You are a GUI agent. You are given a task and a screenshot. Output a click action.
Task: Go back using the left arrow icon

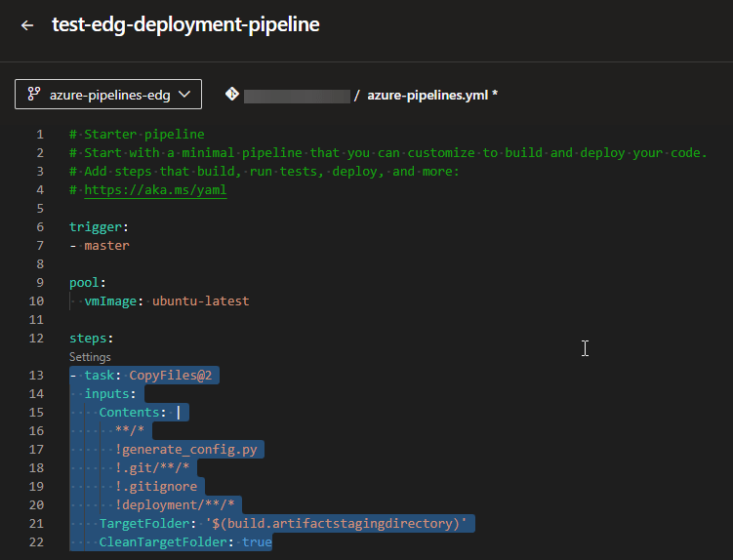26,25
